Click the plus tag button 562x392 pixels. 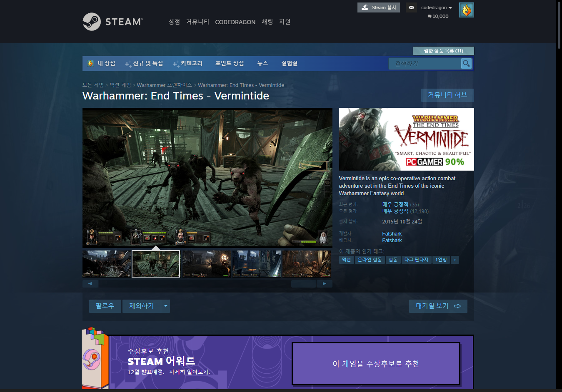click(455, 260)
